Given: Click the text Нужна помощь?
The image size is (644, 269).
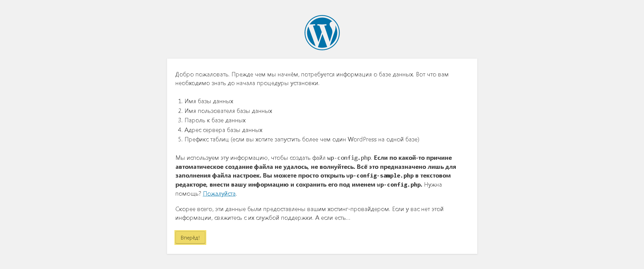Looking at the screenshot, I should click(309, 189).
